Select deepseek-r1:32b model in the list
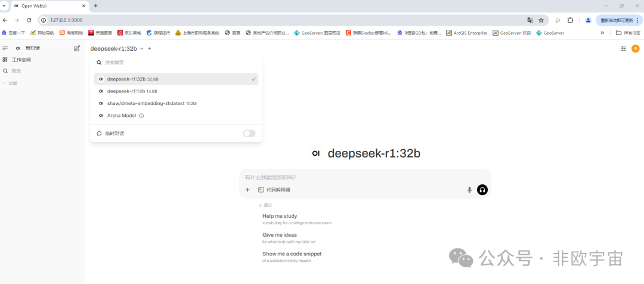The image size is (644, 284). (176, 79)
